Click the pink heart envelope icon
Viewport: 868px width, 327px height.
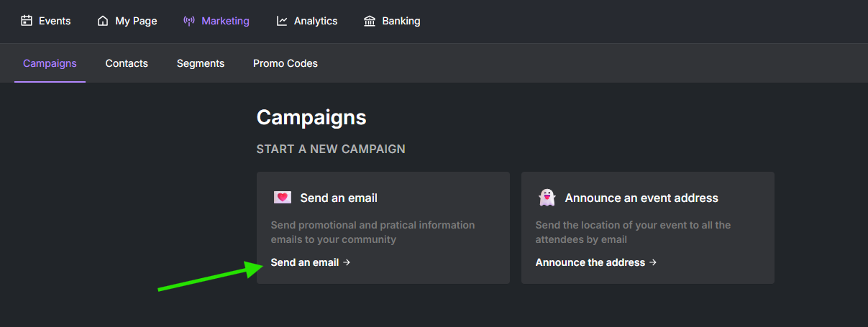click(x=283, y=198)
